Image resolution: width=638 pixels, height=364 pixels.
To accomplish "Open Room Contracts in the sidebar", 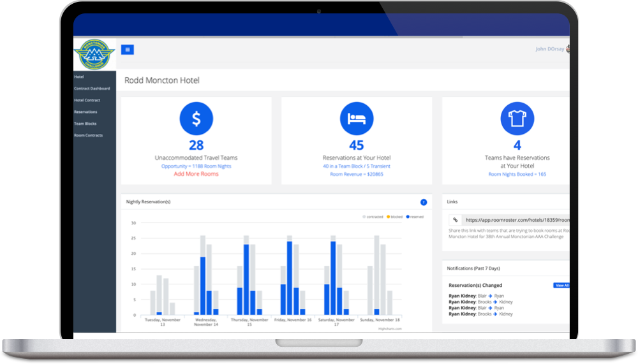I will pos(88,135).
